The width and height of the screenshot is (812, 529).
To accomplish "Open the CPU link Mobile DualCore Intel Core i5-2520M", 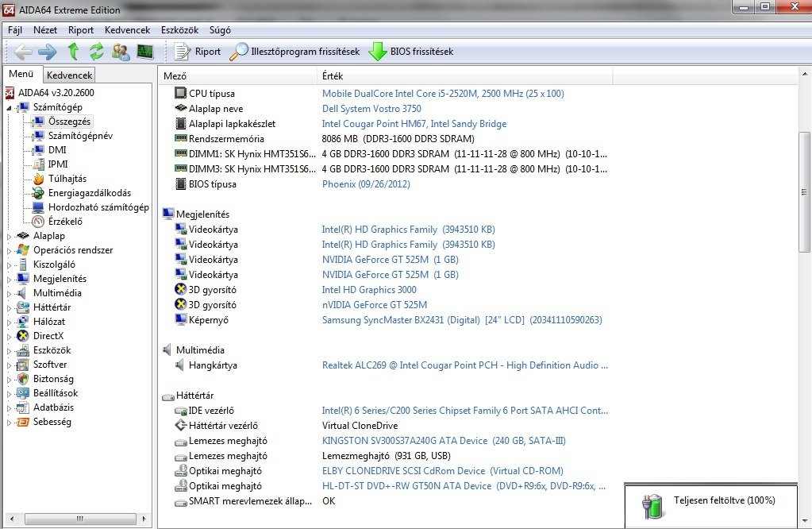I will point(443,93).
